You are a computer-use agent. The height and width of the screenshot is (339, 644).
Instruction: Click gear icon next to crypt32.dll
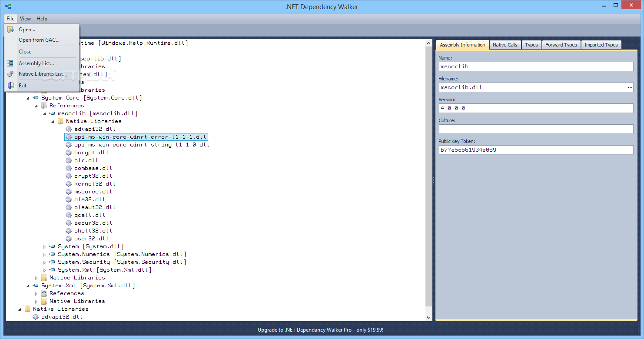68,176
